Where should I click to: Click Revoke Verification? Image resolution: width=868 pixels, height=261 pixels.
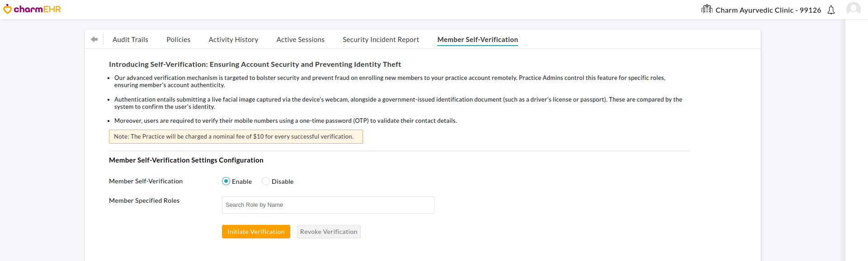[329, 231]
